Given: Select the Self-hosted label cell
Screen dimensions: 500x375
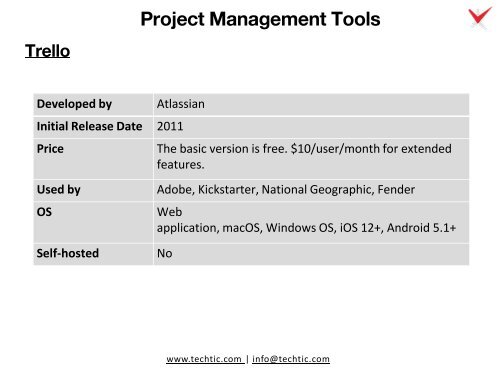Looking at the screenshot, I should pyautogui.click(x=93, y=254).
